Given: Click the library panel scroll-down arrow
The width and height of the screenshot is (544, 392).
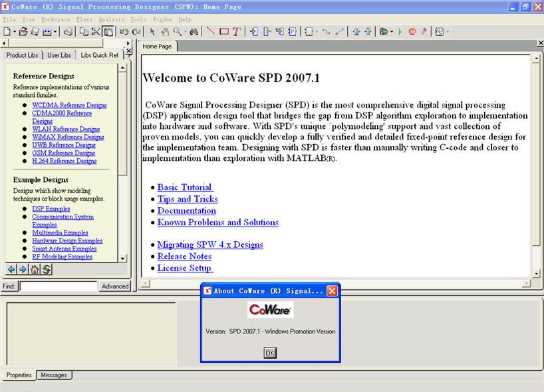Looking at the screenshot, I should (122, 258).
